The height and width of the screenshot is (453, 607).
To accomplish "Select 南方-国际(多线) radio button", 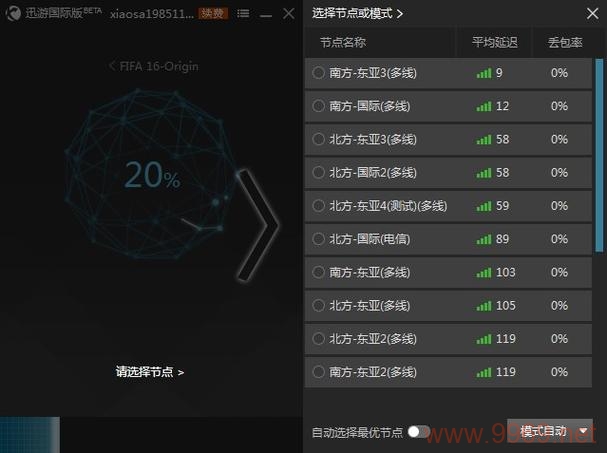I will click(x=319, y=106).
